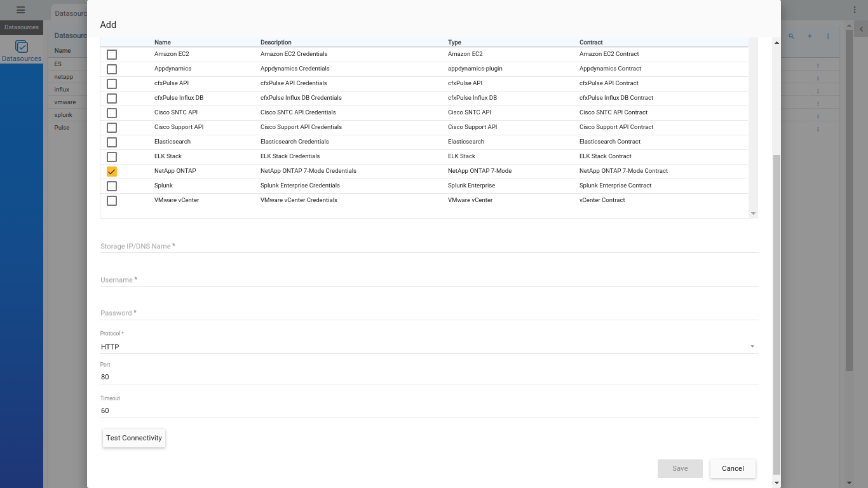Select the "NetApp ONTAP 7-Mode Contract" cell
Screen dimensions: 868x488
(623, 171)
